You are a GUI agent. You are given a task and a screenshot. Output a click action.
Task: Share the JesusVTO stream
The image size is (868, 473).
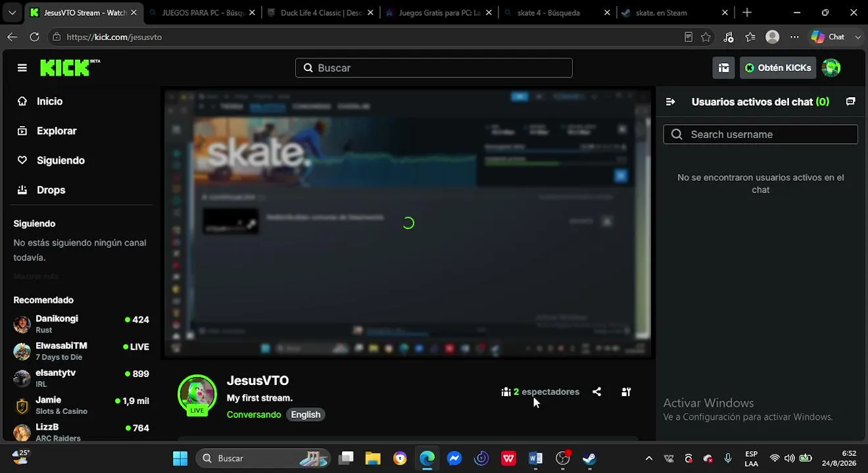point(596,392)
